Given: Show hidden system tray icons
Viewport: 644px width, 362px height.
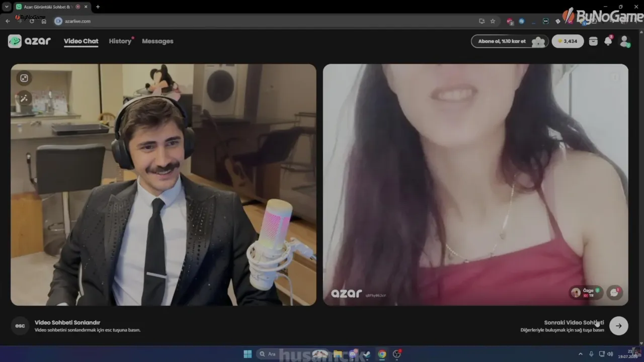Looking at the screenshot, I should click(581, 354).
